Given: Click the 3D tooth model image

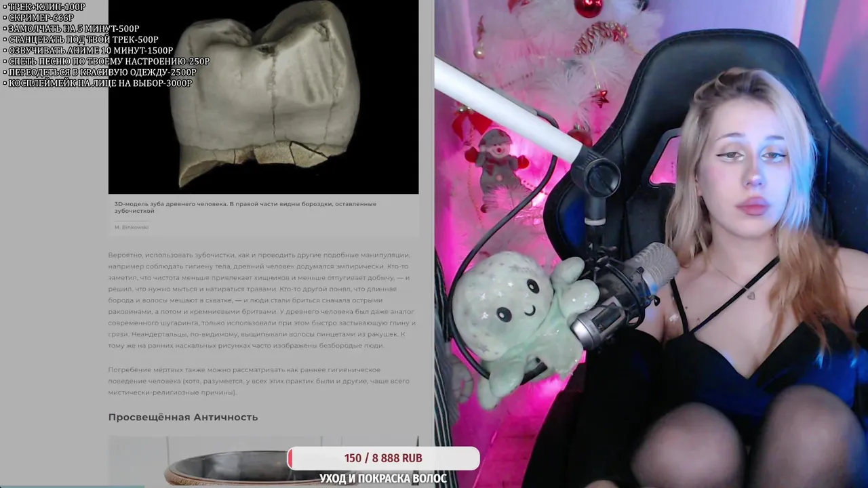Looking at the screenshot, I should 263,97.
